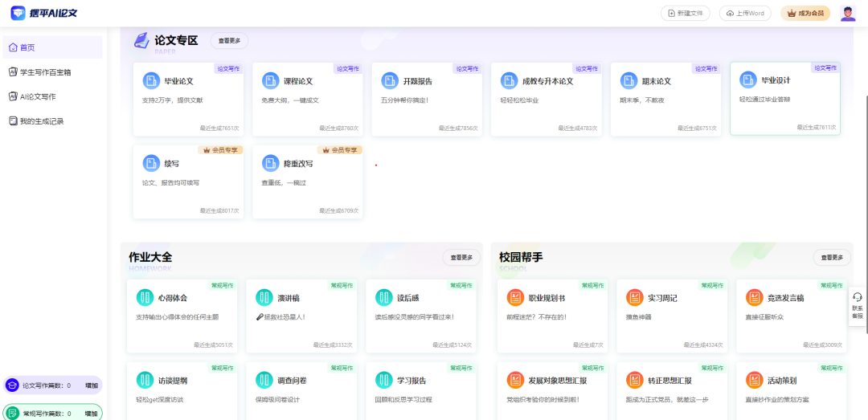
Task: Click the 竞选发言稿 card icon
Action: [755, 298]
